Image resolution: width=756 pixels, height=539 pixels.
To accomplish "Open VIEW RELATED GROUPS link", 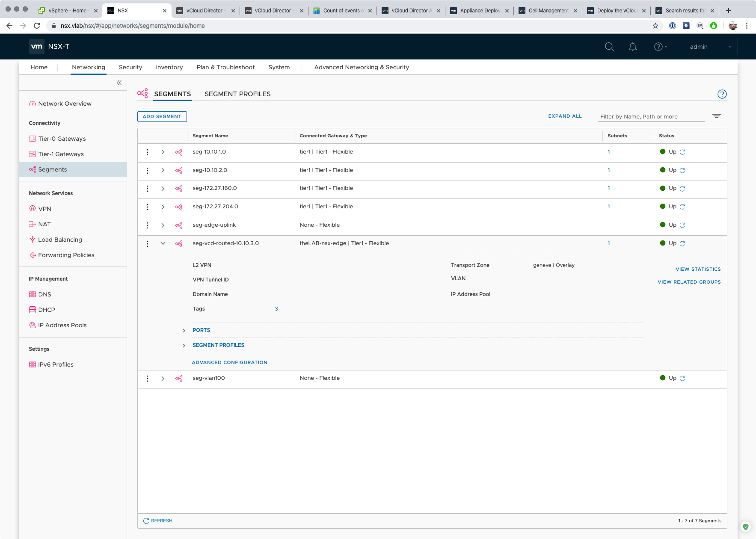I will tap(689, 282).
